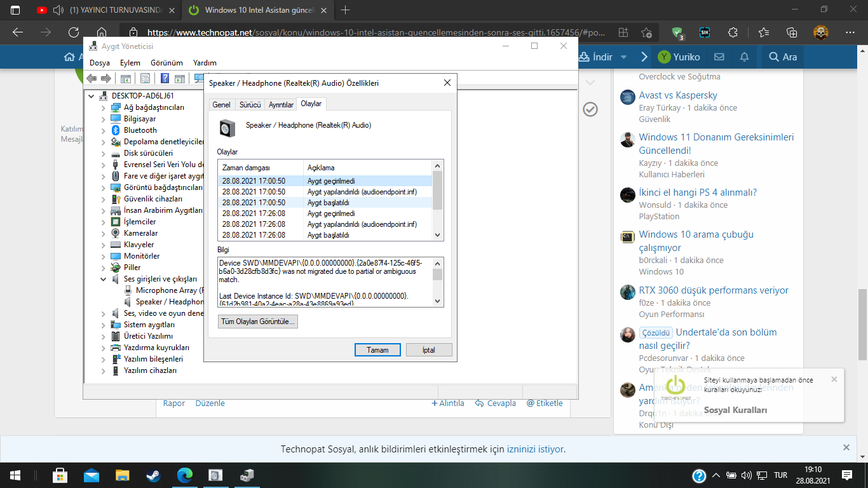The width and height of the screenshot is (868, 488).
Task: Click the Tamam button
Action: pyautogui.click(x=377, y=350)
